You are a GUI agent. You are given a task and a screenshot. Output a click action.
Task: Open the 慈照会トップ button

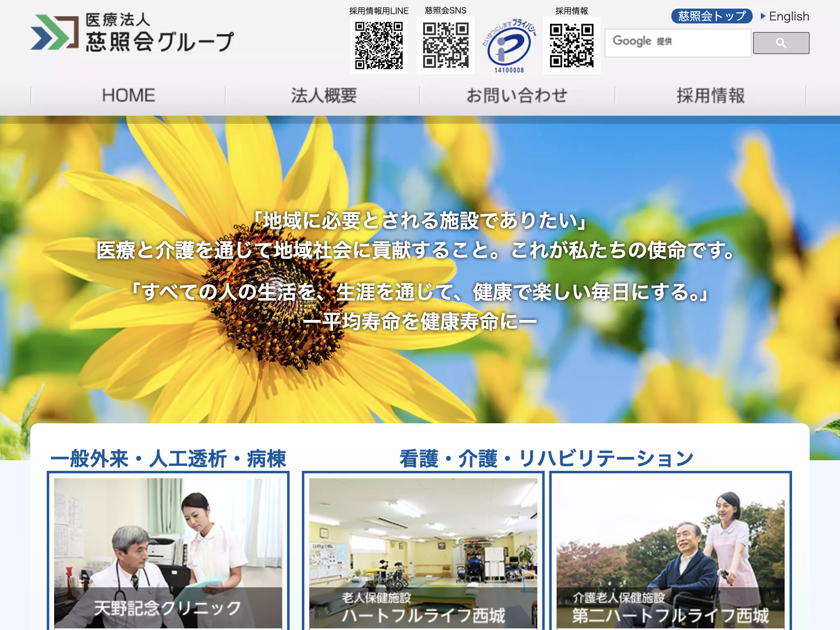tap(712, 16)
